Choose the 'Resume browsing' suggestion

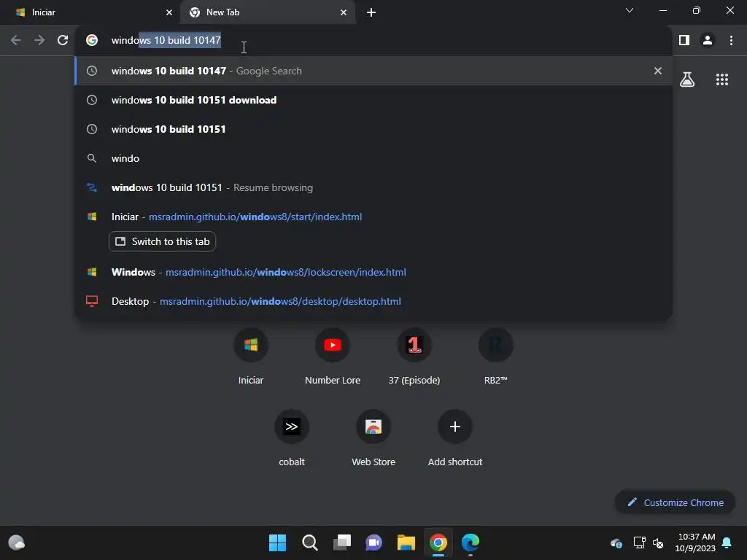point(373,187)
